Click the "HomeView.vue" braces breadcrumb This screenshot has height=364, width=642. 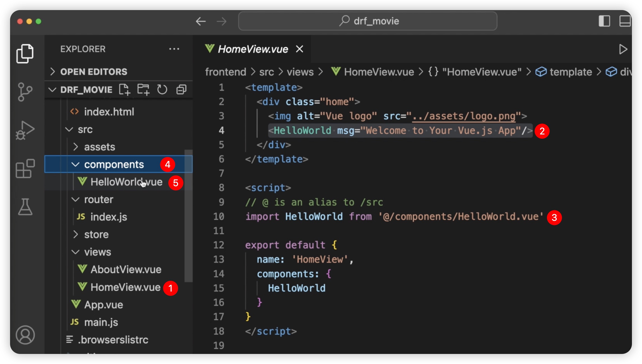[x=475, y=72]
